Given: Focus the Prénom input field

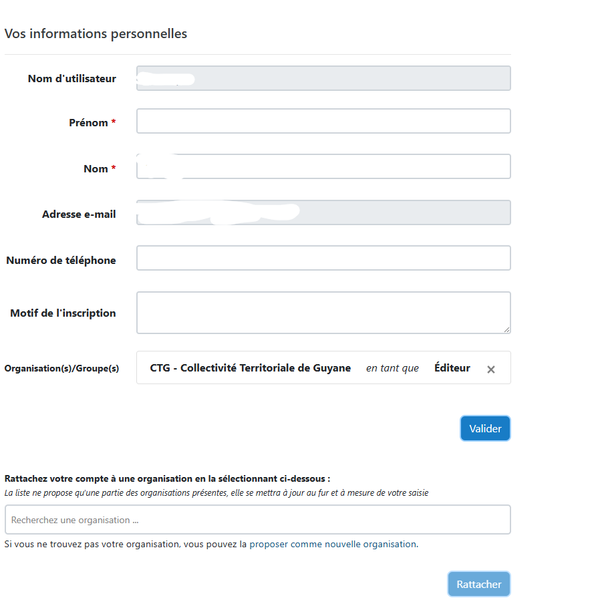Looking at the screenshot, I should click(x=323, y=121).
